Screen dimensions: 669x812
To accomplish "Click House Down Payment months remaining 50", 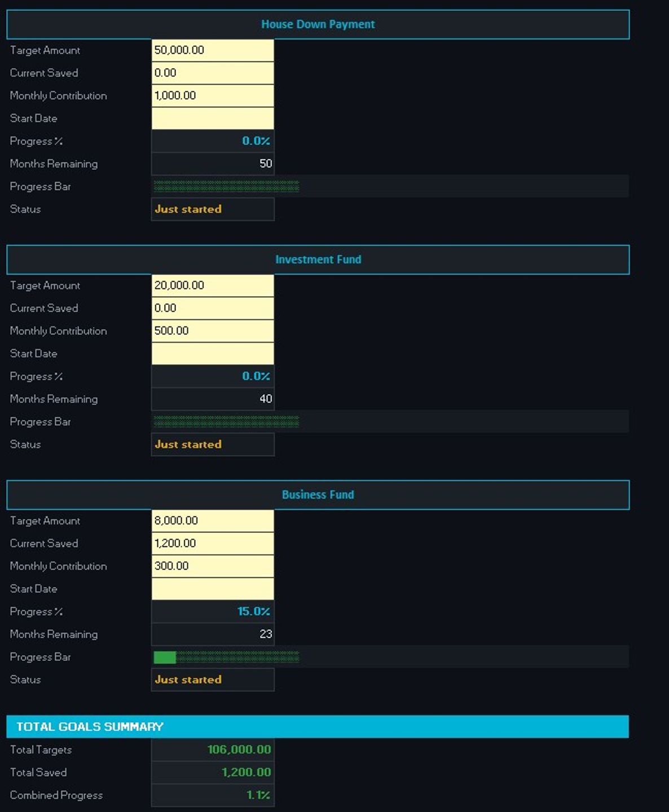I will pyautogui.click(x=213, y=164).
